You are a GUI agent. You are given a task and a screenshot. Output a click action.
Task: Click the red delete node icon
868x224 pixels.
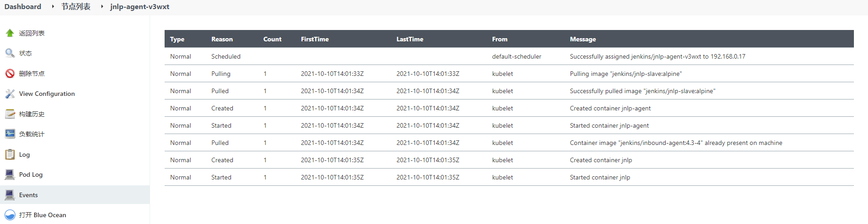[10, 74]
